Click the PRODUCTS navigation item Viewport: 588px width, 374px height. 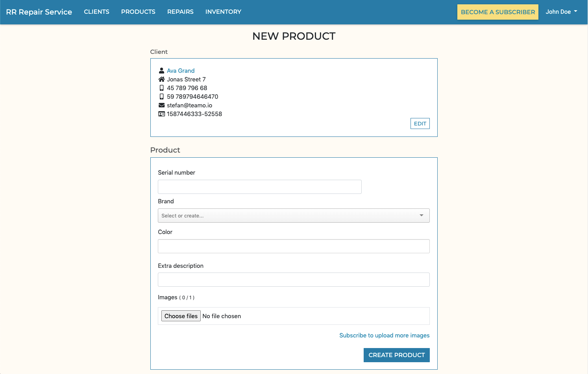point(138,12)
